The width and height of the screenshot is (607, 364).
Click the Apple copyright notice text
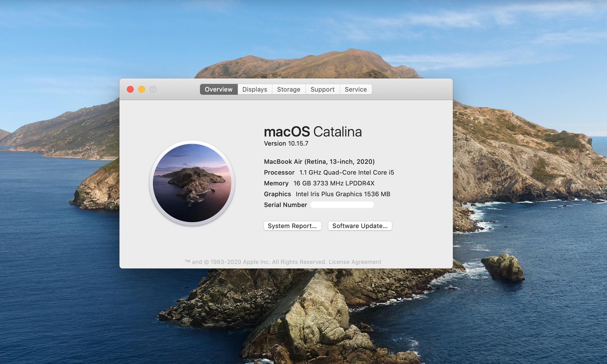pos(255,262)
